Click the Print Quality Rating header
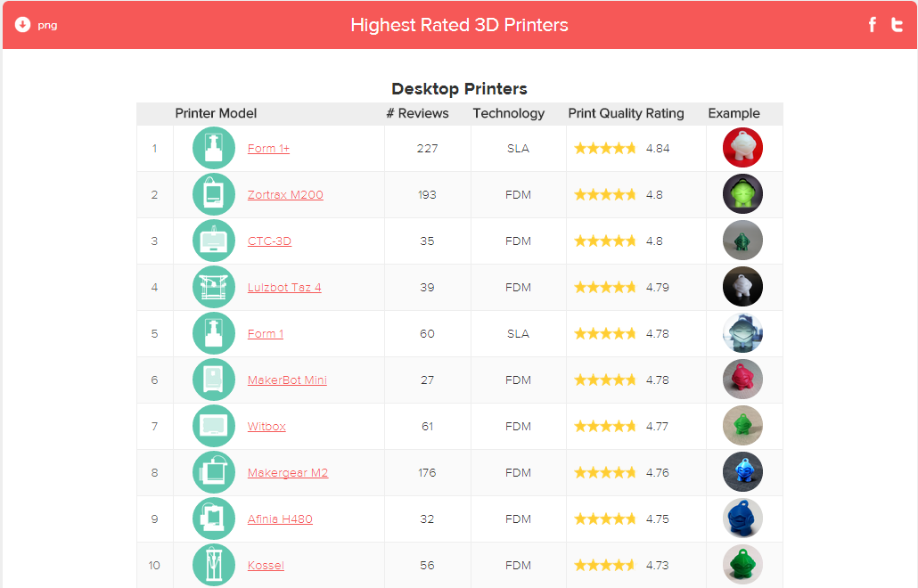The width and height of the screenshot is (918, 588). 626,113
